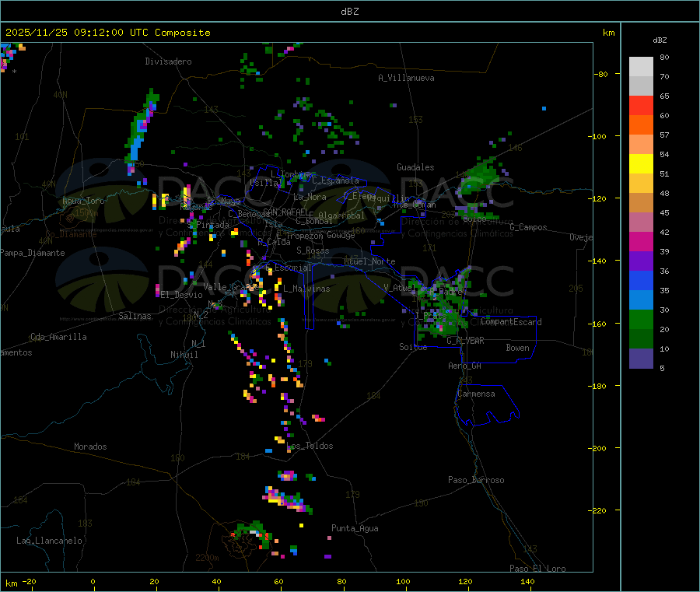Click the bright green 20-30 dBZ swatch
This screenshot has width=700, height=592.
[641, 319]
